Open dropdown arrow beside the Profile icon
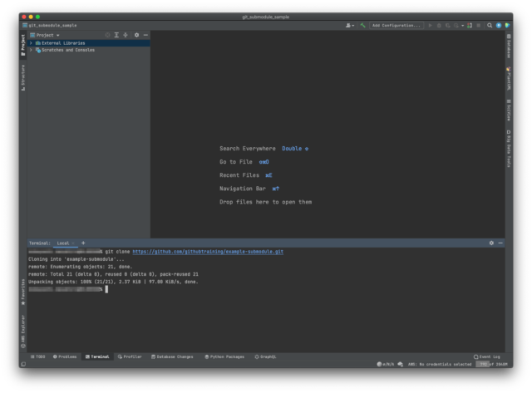This screenshot has height=393, width=532. (462, 26)
